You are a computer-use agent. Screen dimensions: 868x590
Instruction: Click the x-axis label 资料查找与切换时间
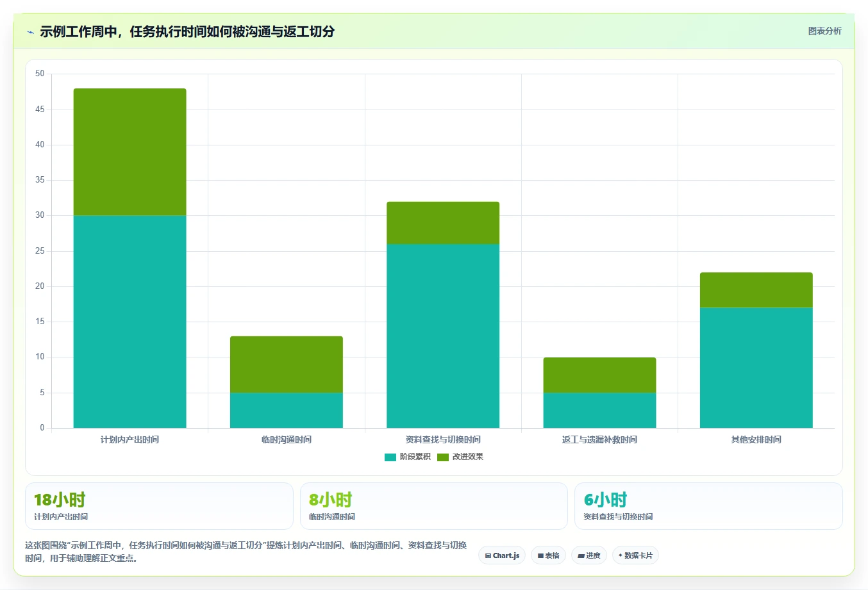coord(443,439)
